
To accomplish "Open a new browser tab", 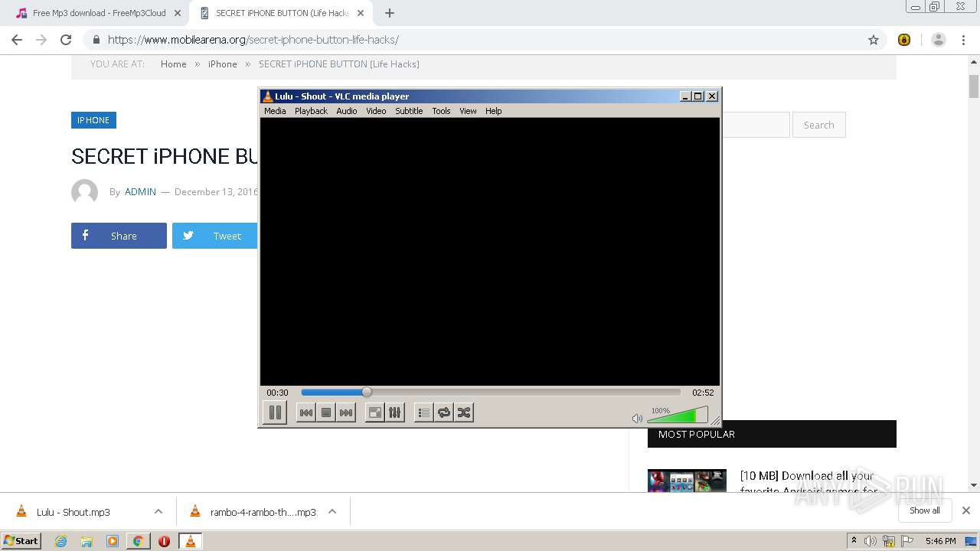I will point(390,13).
